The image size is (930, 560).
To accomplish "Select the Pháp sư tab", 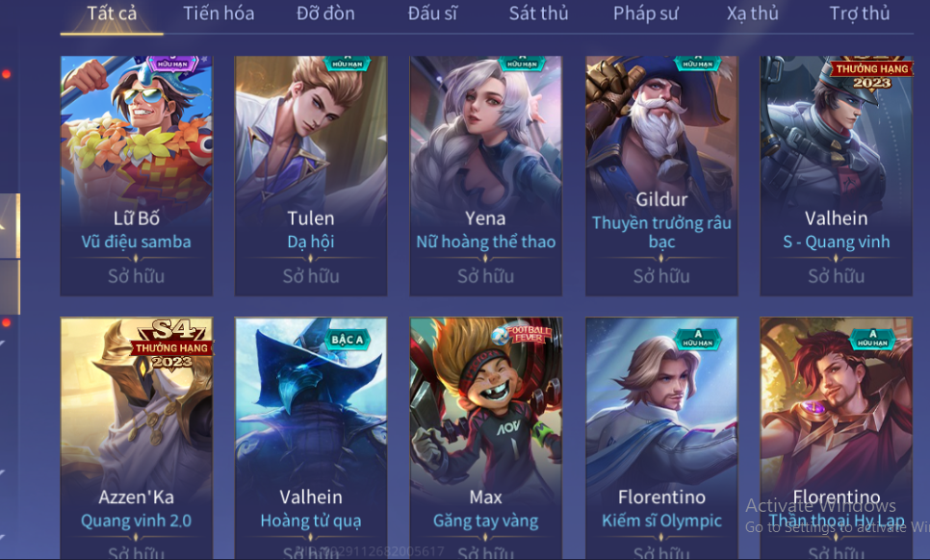I will coord(646,13).
